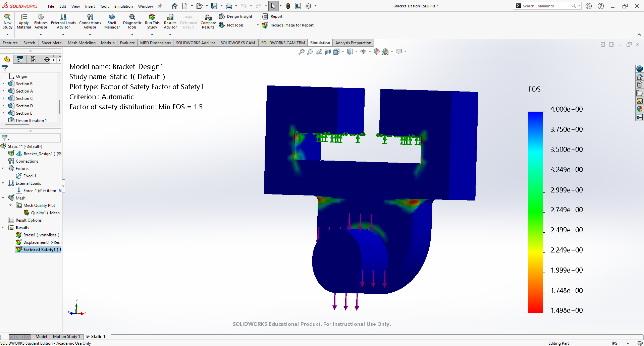
Task: Click the FOS color legend bar
Action: point(536,212)
